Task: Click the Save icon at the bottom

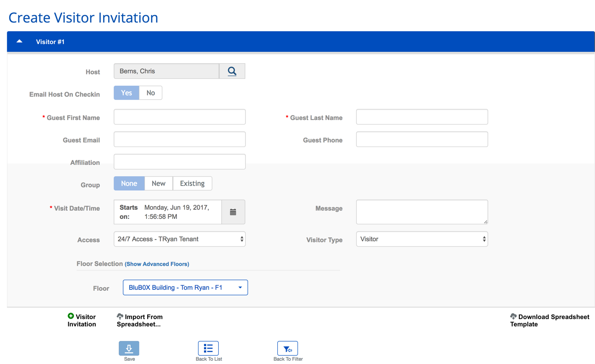Action: click(129, 348)
